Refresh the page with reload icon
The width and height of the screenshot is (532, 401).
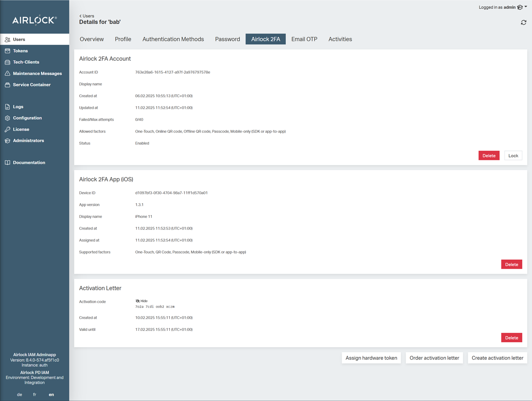click(523, 22)
